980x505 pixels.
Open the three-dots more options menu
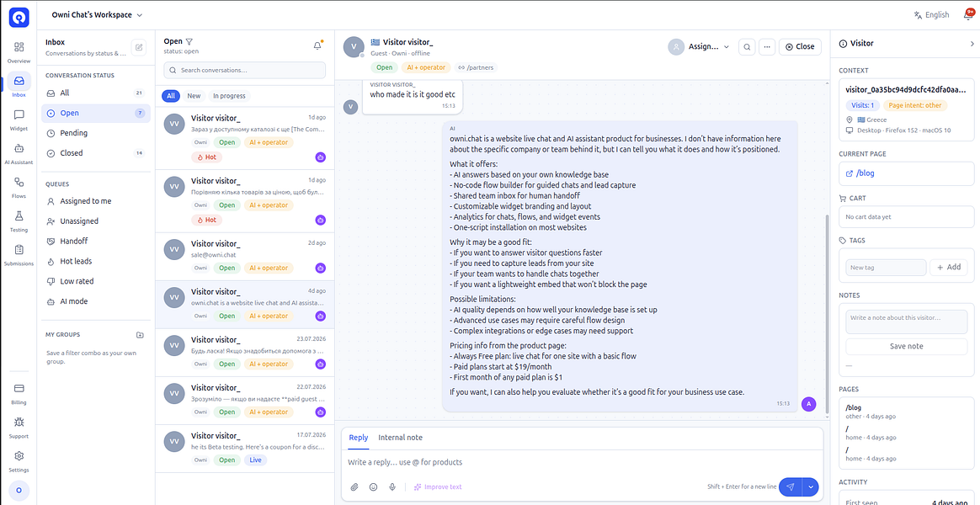[x=767, y=46]
